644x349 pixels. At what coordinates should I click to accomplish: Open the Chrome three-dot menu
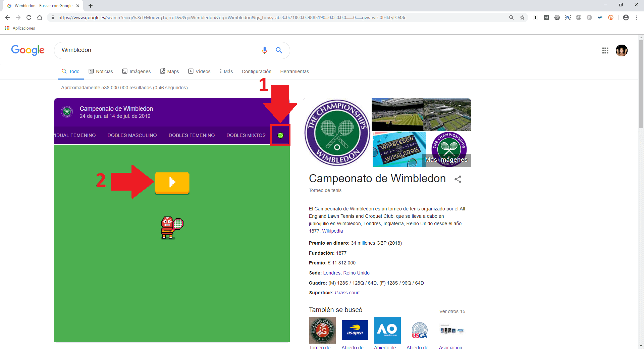(637, 17)
